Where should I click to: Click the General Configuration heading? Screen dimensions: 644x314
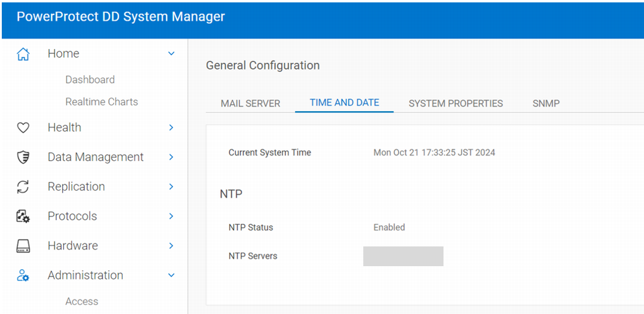pyautogui.click(x=262, y=65)
